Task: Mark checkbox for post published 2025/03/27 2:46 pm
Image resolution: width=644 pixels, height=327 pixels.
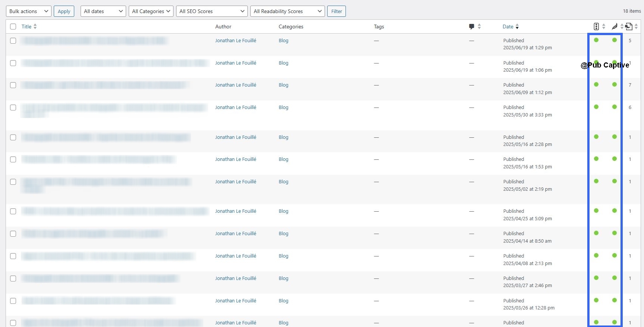Action: click(x=13, y=278)
